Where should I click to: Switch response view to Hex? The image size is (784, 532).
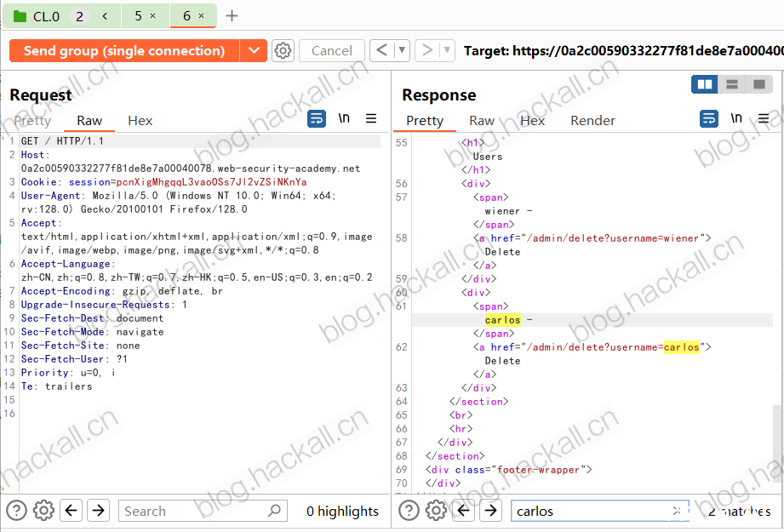533,121
